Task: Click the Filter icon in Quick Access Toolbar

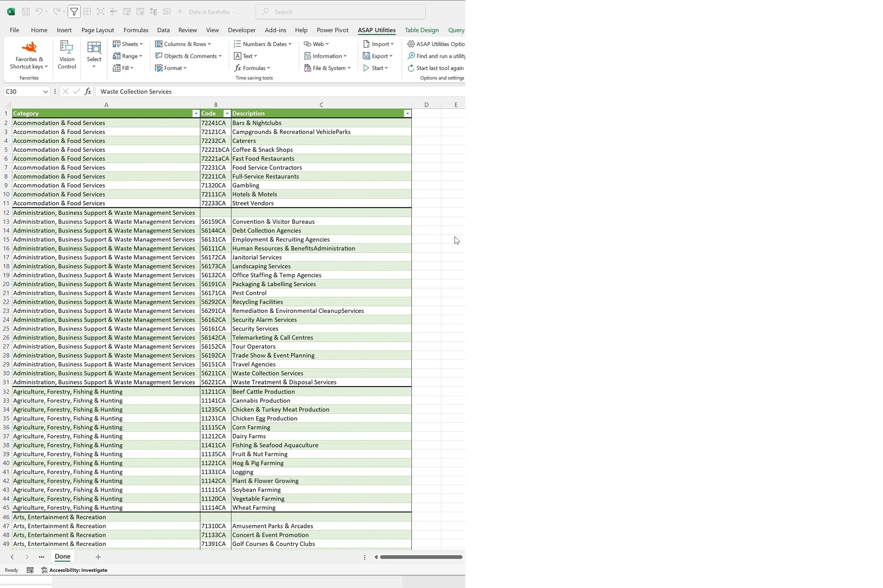Action: (74, 12)
